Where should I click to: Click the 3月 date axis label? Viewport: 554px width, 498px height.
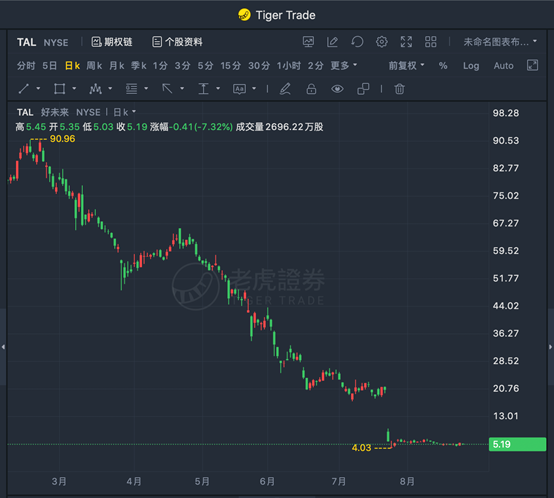[59, 481]
